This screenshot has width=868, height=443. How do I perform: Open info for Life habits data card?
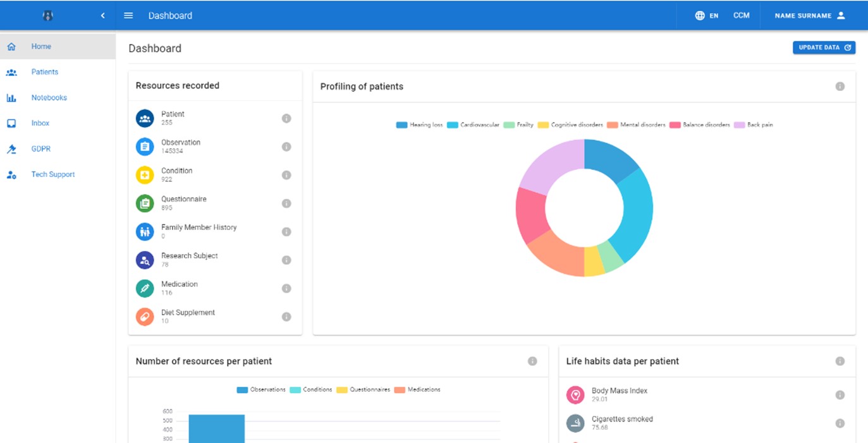pos(840,361)
